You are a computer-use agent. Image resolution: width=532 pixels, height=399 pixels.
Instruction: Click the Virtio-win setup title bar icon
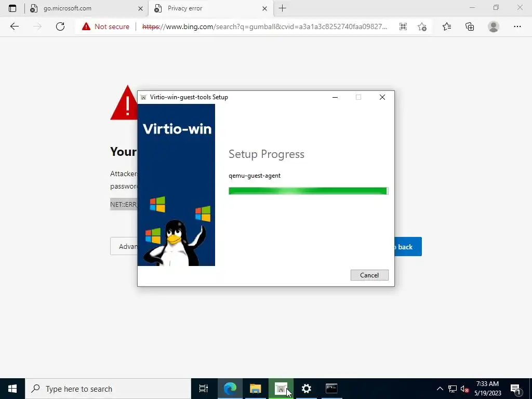[143, 97]
